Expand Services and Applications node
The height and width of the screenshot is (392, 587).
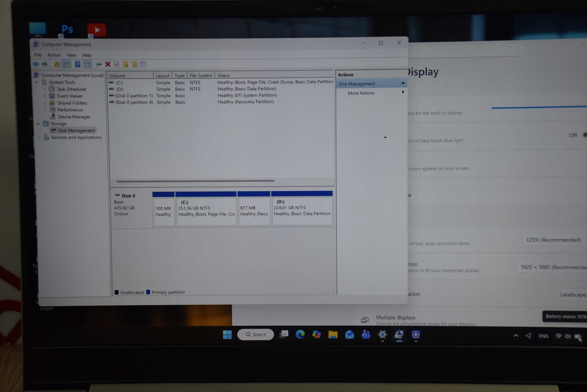(39, 137)
